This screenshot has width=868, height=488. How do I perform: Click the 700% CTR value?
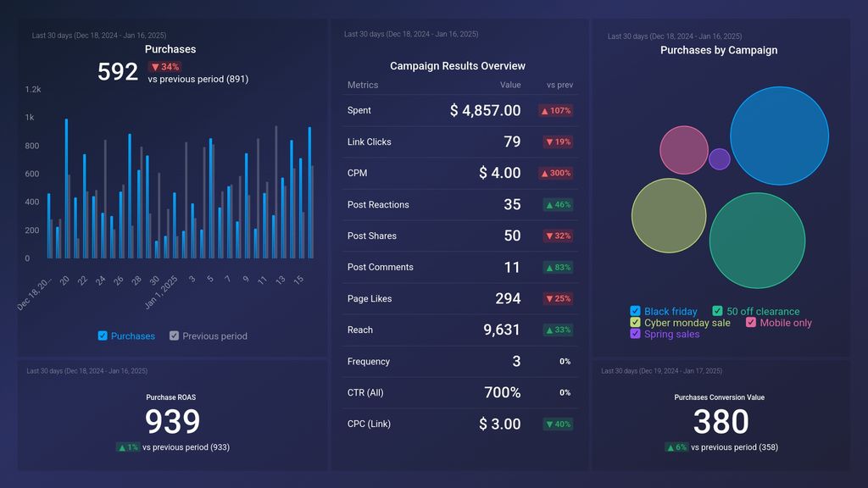coord(503,392)
